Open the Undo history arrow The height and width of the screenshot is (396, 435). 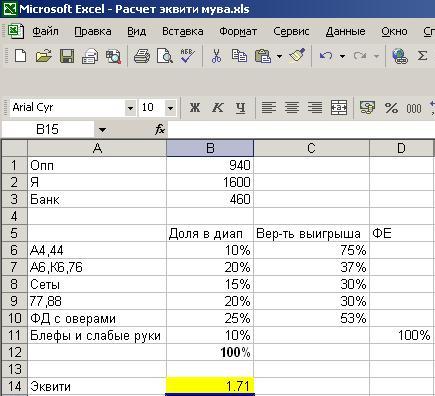point(342,56)
